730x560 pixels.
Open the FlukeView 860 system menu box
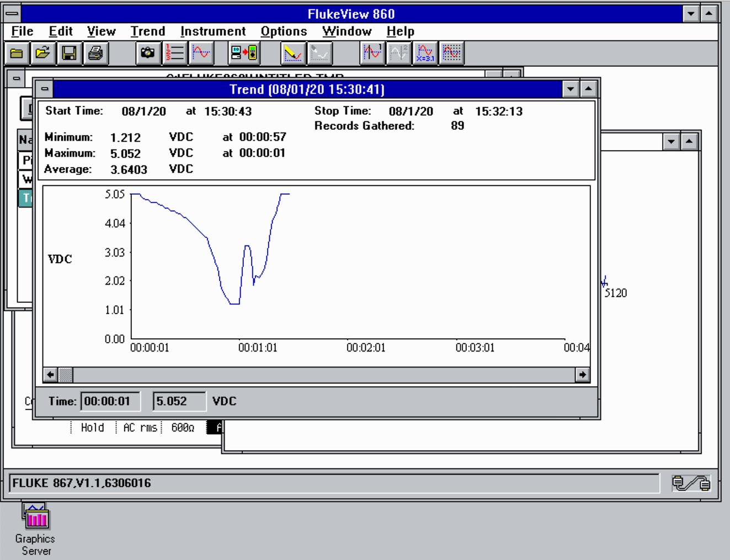click(x=12, y=14)
